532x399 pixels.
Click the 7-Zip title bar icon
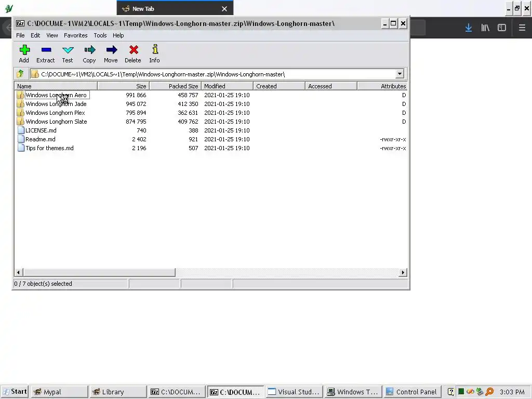click(20, 23)
